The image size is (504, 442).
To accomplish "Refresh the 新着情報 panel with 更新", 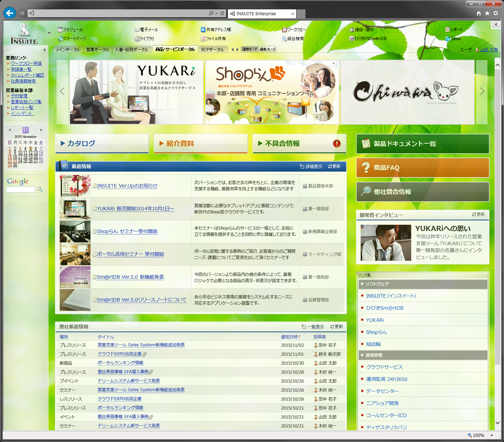I will pyautogui.click(x=335, y=166).
